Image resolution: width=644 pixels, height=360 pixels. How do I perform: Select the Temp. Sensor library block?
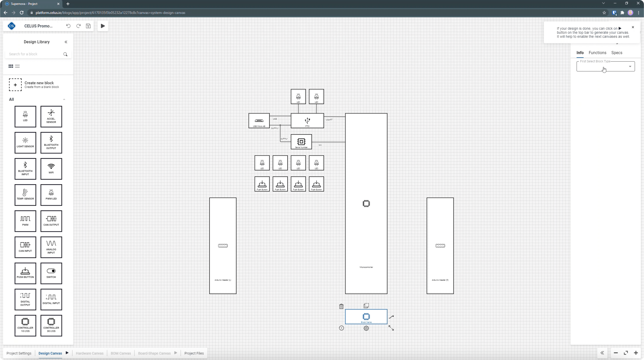point(25,195)
